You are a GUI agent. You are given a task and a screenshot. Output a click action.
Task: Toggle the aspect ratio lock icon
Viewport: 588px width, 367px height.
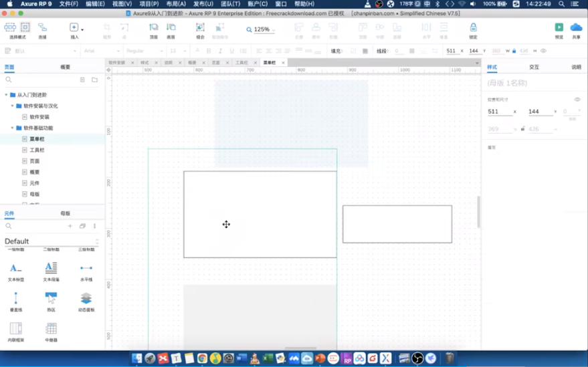point(522,129)
